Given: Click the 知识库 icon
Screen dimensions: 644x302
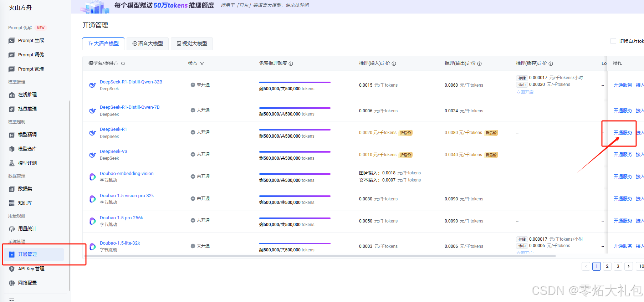Looking at the screenshot, I should (x=12, y=203).
